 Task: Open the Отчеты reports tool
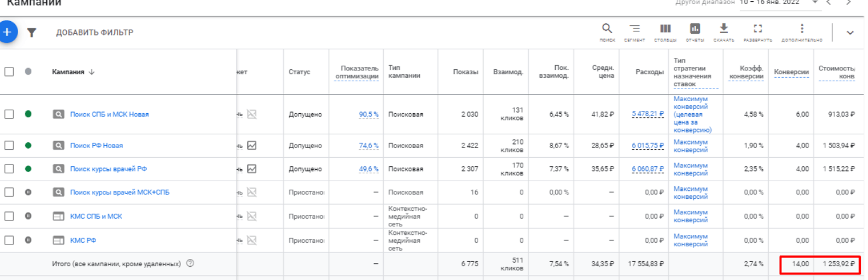695,31
